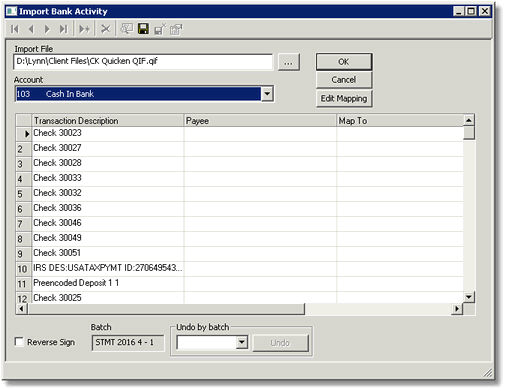506x391 pixels.
Task: Go to previous record arrow icon
Action: pos(31,29)
